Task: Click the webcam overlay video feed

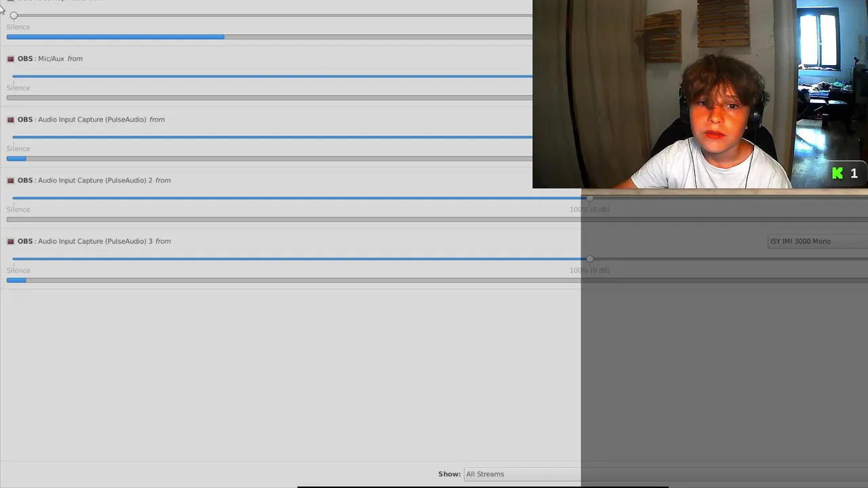Action: tap(700, 94)
